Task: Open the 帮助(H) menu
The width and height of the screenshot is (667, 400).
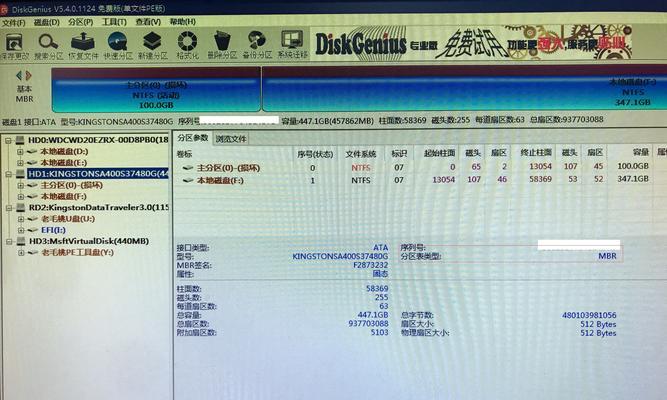Action: tap(182, 21)
